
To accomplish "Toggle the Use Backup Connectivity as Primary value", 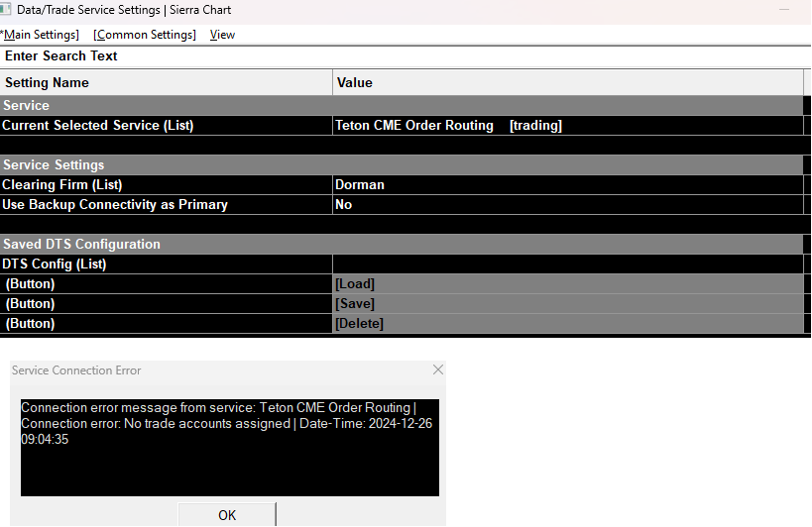I will pos(568,204).
